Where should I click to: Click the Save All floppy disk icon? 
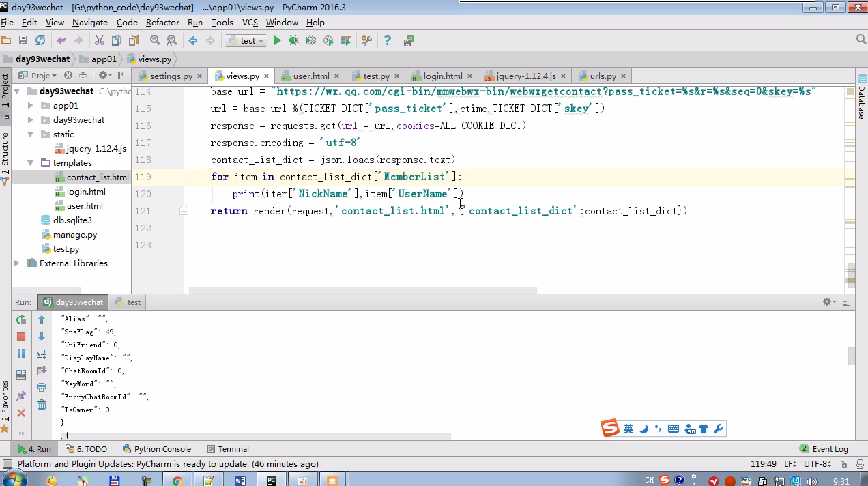point(23,41)
